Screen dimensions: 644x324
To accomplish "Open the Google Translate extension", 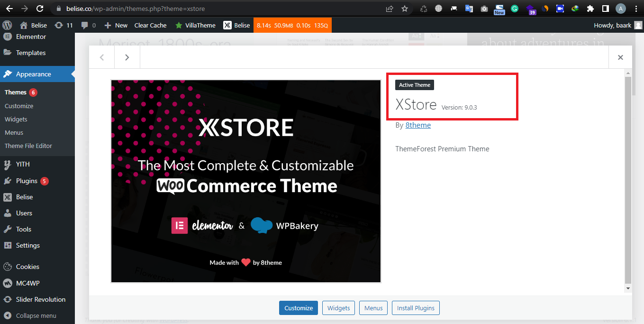I will coord(469,9).
